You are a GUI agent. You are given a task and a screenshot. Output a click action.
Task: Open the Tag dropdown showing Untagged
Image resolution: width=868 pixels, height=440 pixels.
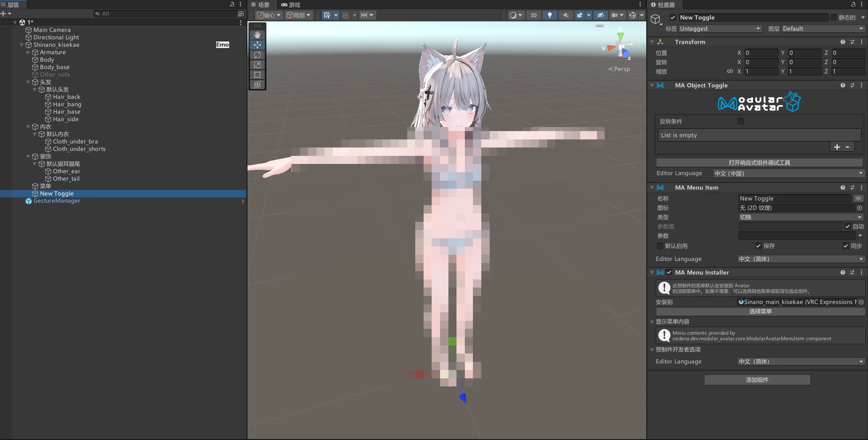tap(720, 29)
